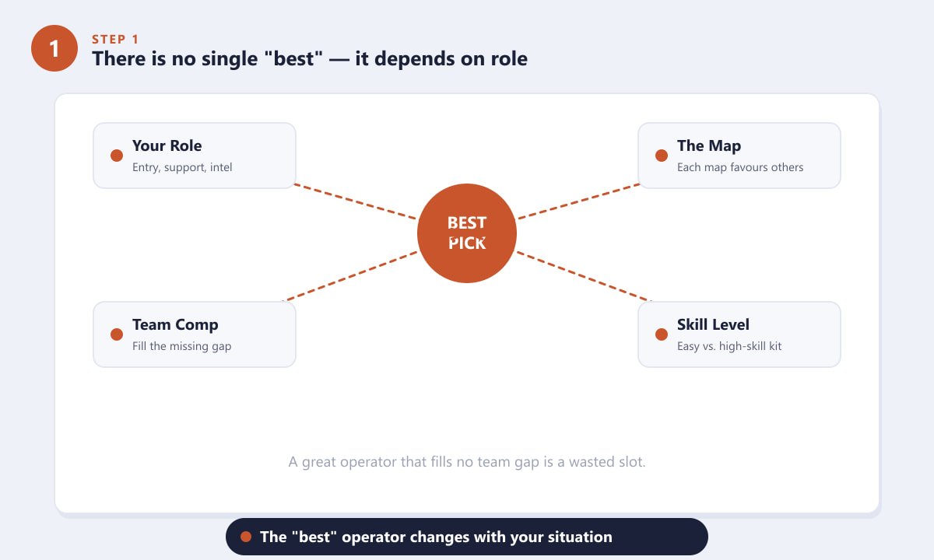This screenshot has height=560, width=934.
Task: Select the Team Comp card
Action: (x=195, y=334)
